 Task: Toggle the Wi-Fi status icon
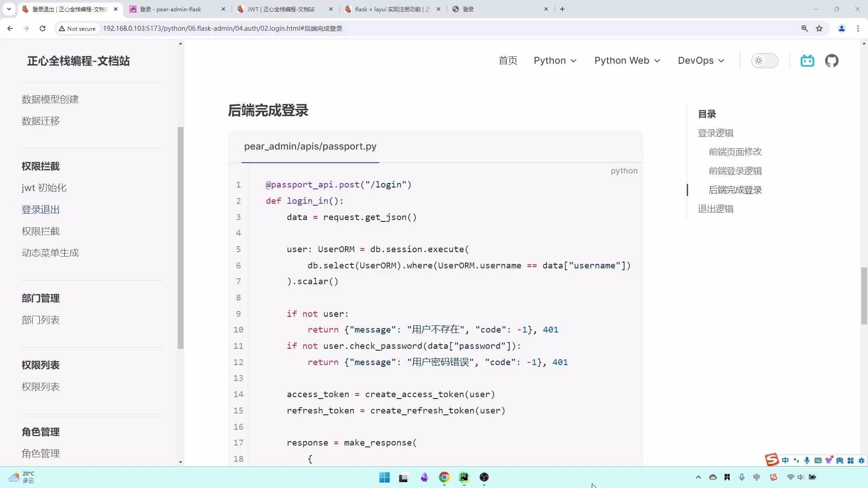(x=790, y=477)
